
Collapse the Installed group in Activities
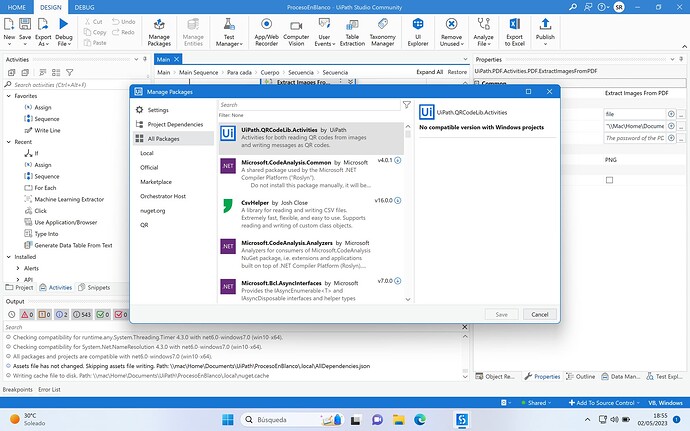coord(8,257)
